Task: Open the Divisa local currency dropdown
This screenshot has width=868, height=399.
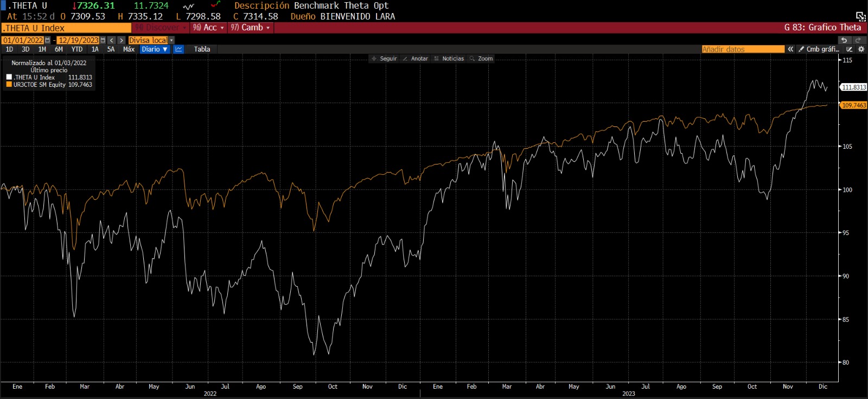Action: pos(151,40)
